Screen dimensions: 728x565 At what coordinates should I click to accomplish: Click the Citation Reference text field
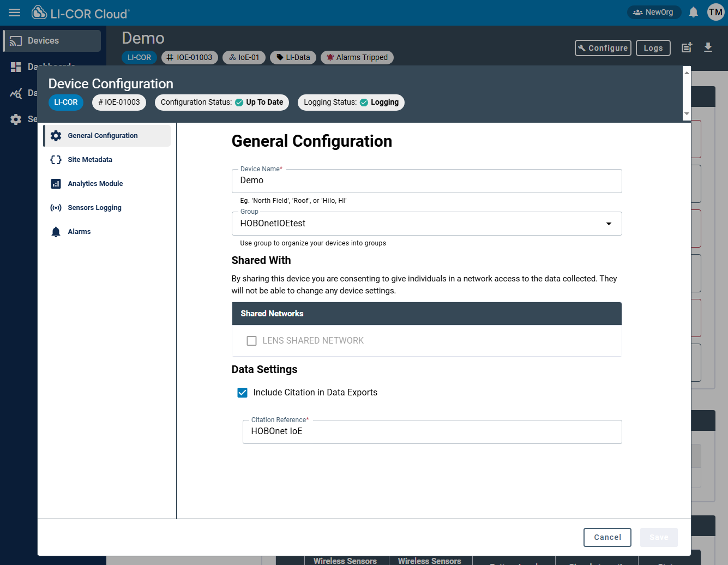432,431
